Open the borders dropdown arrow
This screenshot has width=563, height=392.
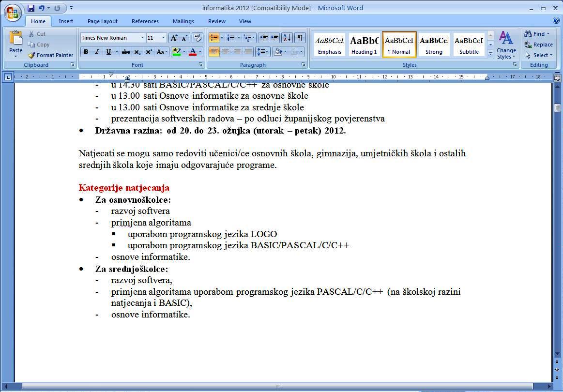point(302,52)
